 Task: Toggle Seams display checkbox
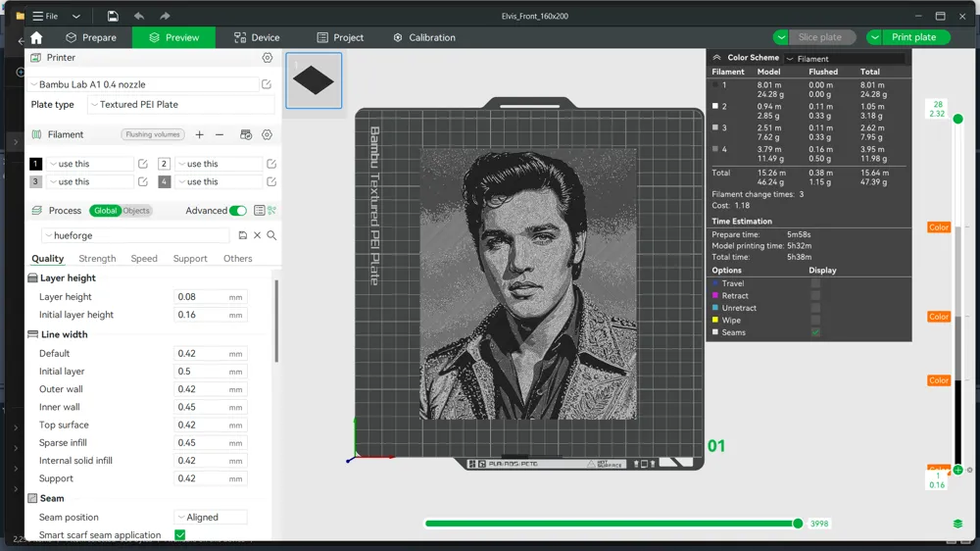pyautogui.click(x=815, y=332)
